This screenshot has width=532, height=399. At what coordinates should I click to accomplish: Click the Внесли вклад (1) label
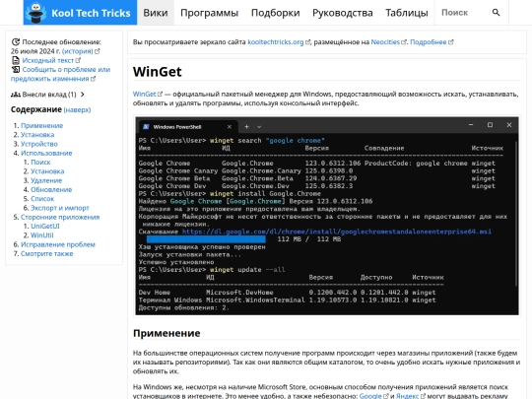pyautogui.click(x=49, y=95)
